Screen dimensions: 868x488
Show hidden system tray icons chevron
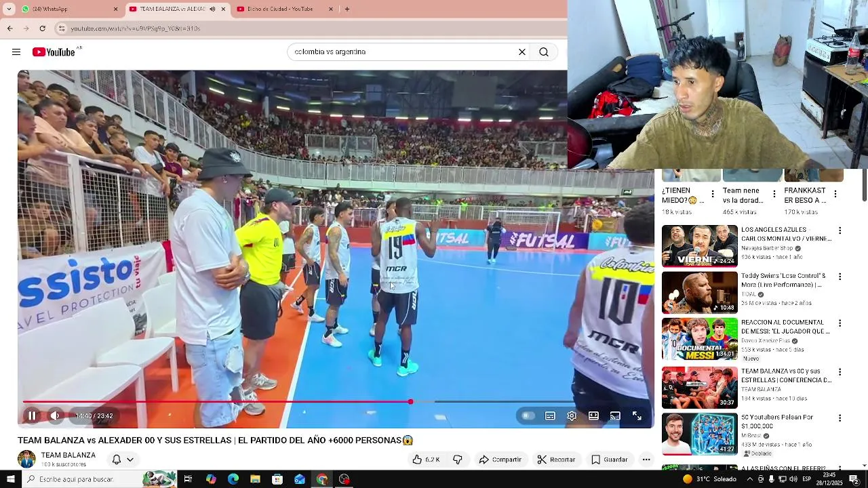tap(749, 479)
